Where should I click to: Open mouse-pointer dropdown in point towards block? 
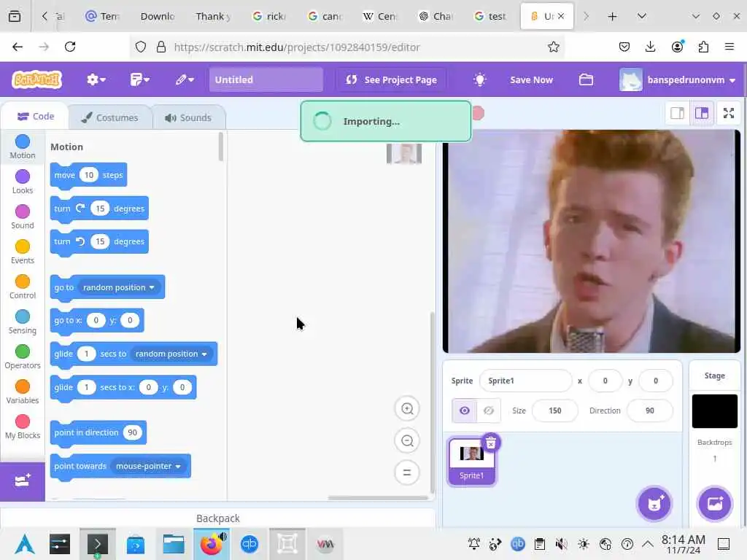pos(148,466)
